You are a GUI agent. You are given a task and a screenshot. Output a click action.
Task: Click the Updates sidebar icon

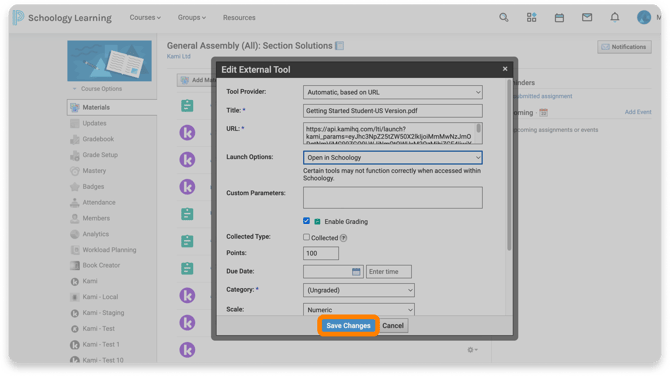click(x=75, y=123)
